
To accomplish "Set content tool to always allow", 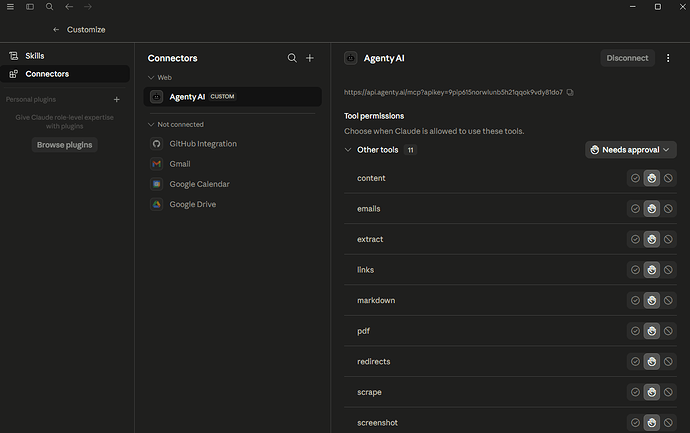I will (x=635, y=178).
